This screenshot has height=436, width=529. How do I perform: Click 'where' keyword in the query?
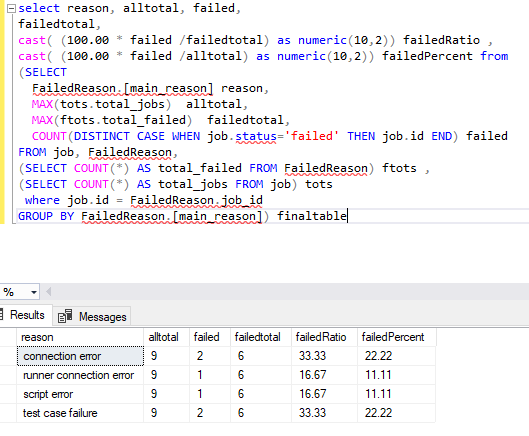(42, 200)
